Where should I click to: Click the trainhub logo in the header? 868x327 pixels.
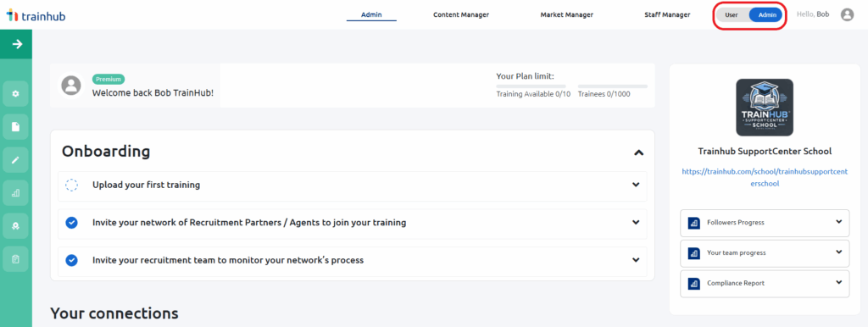coord(36,15)
